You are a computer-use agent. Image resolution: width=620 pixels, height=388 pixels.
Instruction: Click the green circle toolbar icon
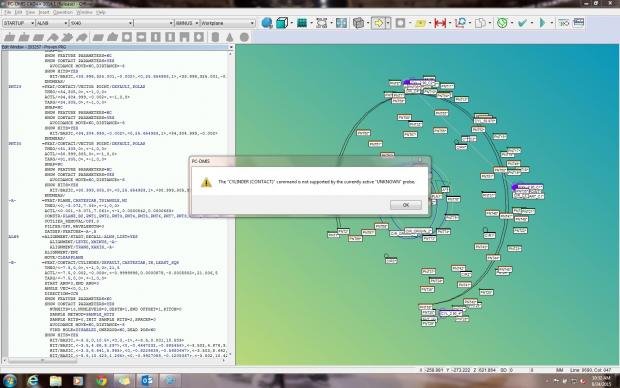coord(502,23)
